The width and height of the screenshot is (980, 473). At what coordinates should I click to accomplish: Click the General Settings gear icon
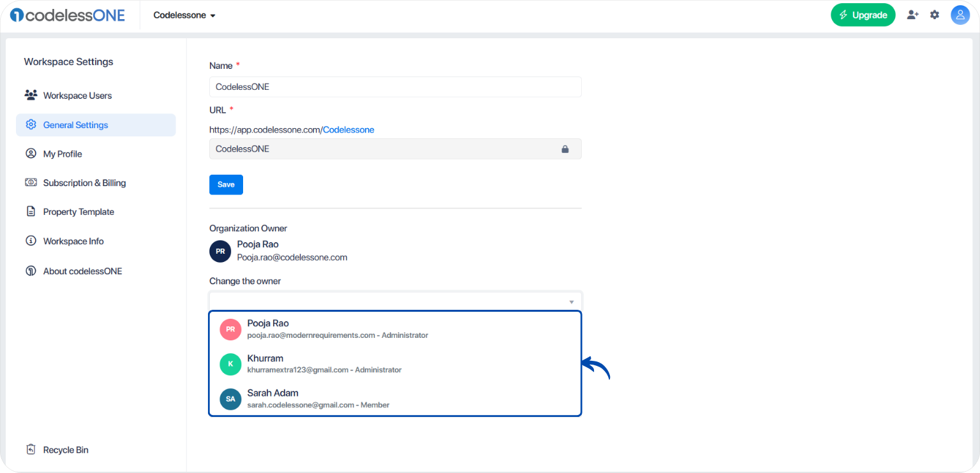pyautogui.click(x=31, y=124)
